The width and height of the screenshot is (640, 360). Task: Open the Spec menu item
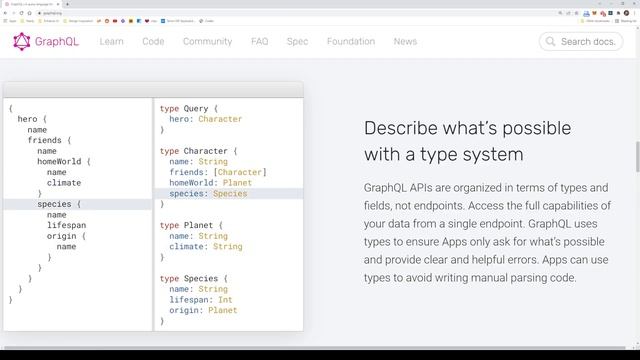[x=297, y=42]
